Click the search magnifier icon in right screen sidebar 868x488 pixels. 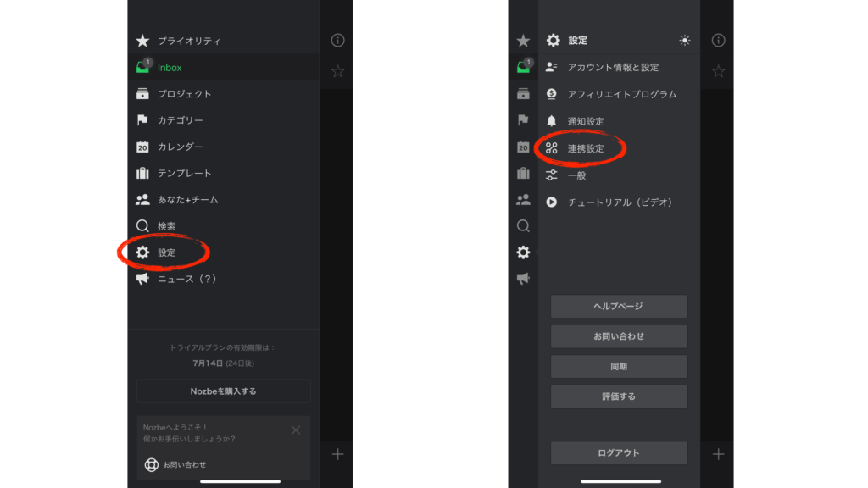[523, 225]
